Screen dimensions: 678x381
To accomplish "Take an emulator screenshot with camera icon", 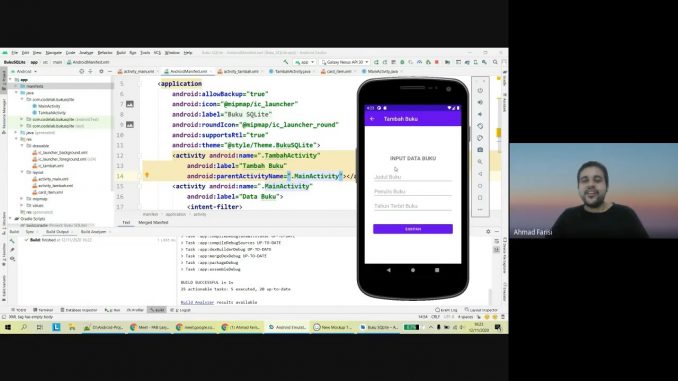I will [x=480, y=150].
